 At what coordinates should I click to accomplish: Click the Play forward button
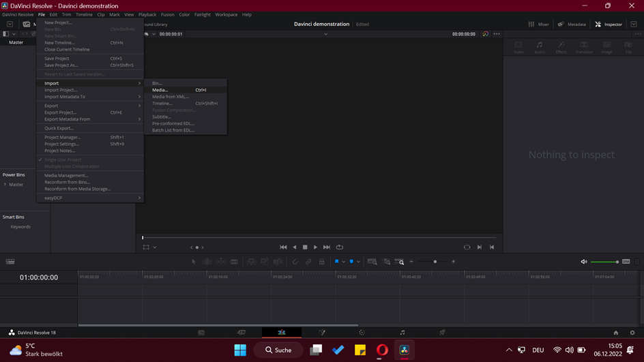(x=315, y=247)
